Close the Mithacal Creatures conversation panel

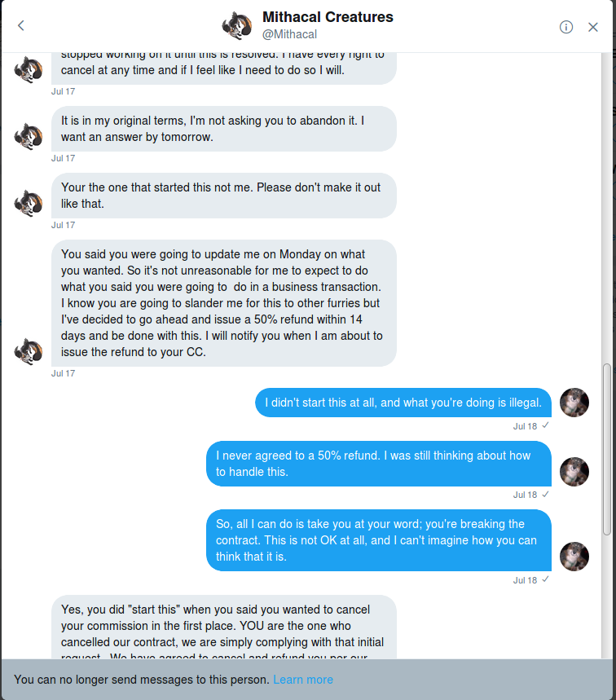coord(593,27)
